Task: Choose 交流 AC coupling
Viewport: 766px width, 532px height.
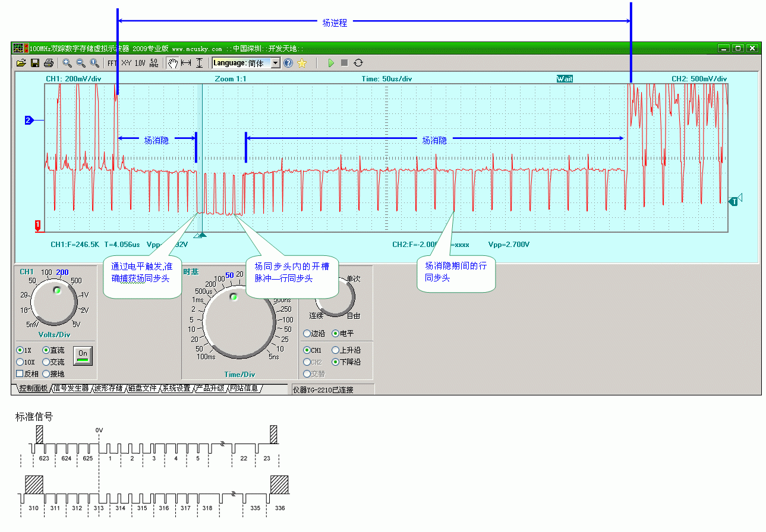Action: [x=46, y=362]
